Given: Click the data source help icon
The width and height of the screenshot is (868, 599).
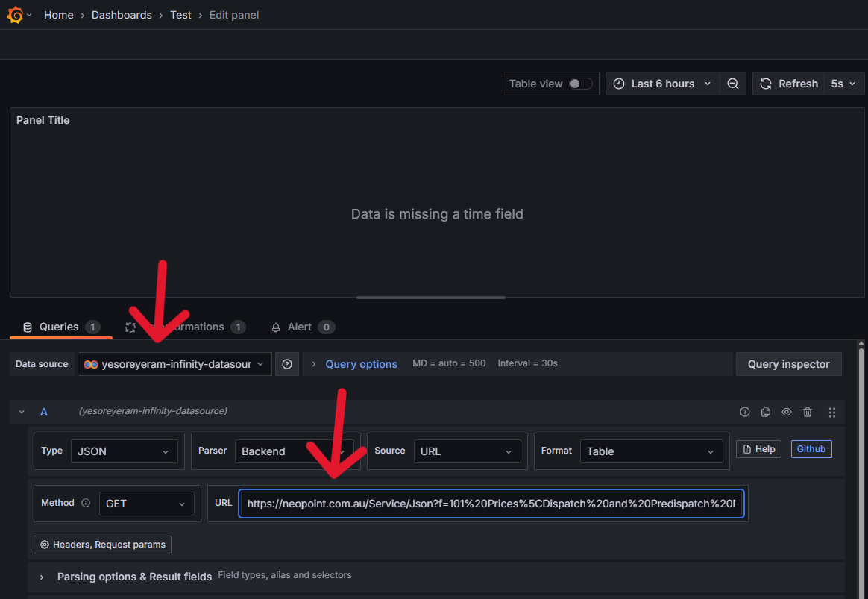Looking at the screenshot, I should point(287,364).
